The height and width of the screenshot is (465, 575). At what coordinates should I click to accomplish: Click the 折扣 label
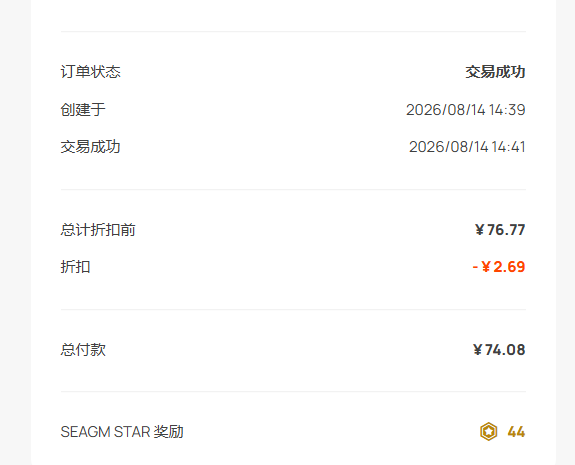(76, 267)
